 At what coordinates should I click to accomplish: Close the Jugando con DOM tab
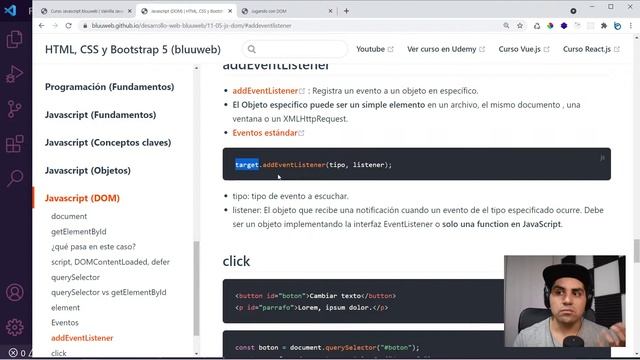(330, 11)
